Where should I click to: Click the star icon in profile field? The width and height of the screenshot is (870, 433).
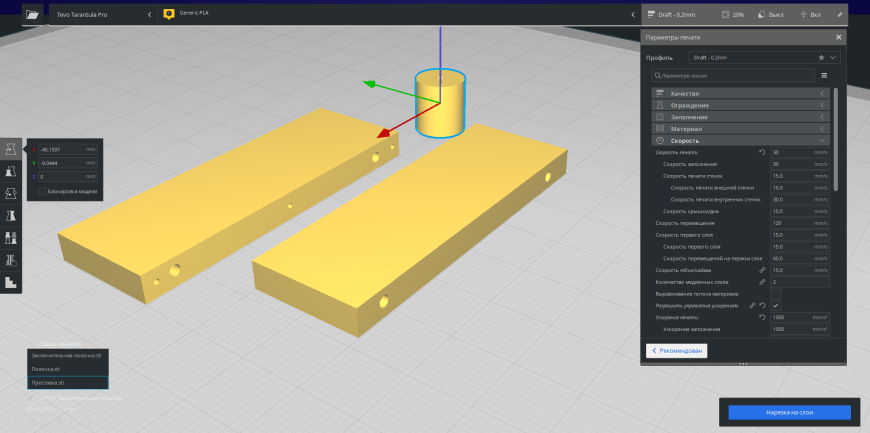[x=821, y=57]
